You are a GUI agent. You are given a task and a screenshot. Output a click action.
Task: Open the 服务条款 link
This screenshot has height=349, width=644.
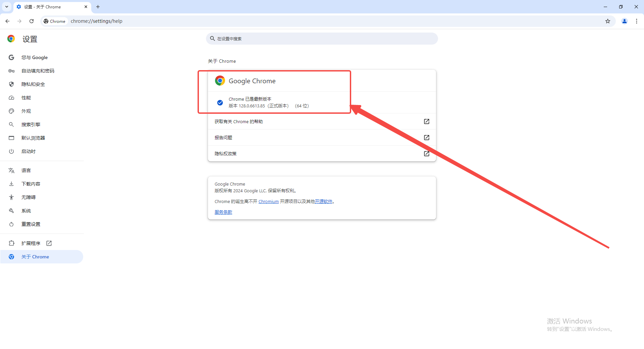pyautogui.click(x=223, y=212)
